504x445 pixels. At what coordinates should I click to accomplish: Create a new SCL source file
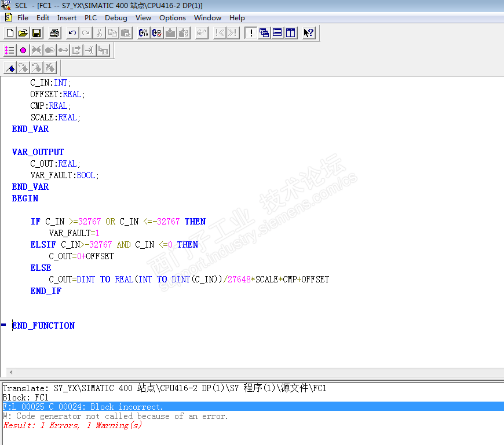pos(10,33)
